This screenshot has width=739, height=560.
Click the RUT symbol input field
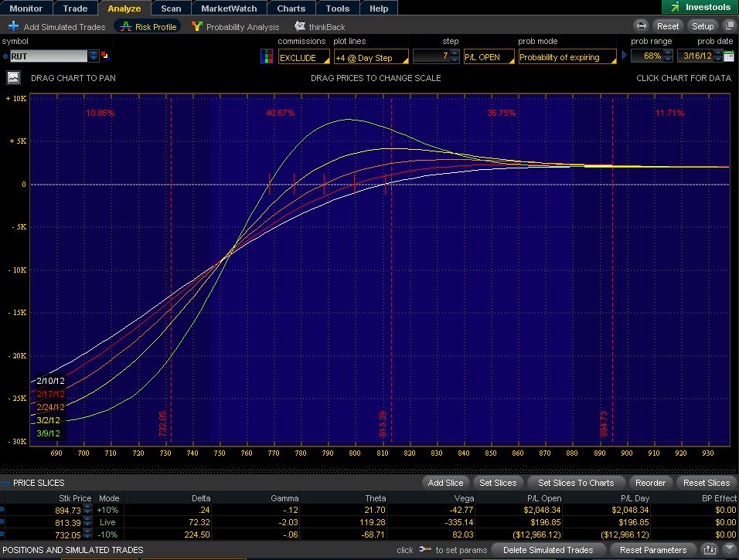pyautogui.click(x=48, y=56)
